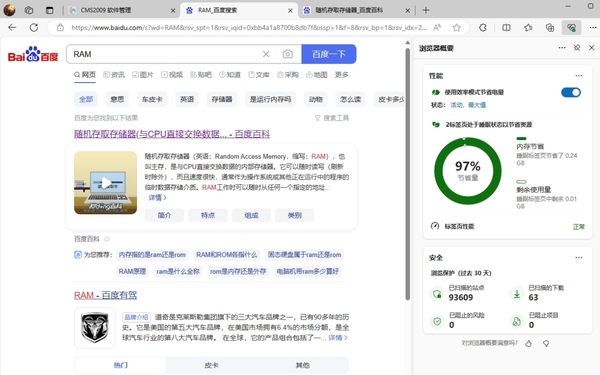Select the 存储器 filter chip

click(222, 99)
